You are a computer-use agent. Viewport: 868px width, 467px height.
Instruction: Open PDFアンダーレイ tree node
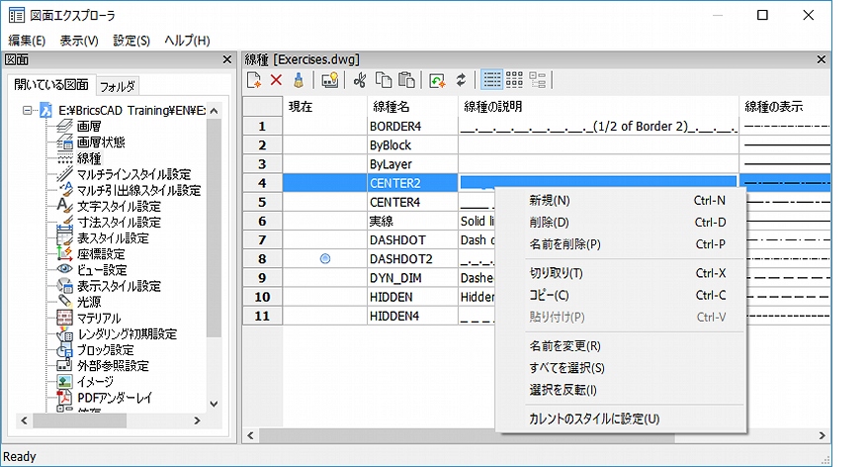[115, 398]
